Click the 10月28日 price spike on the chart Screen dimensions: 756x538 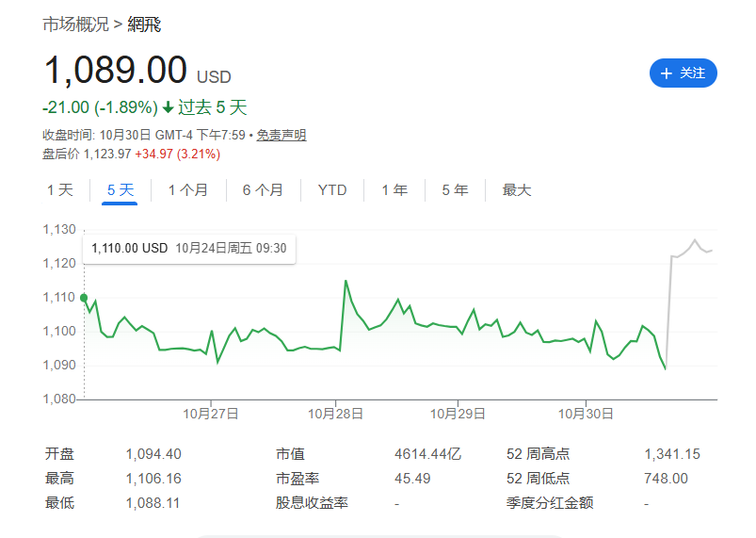point(346,282)
